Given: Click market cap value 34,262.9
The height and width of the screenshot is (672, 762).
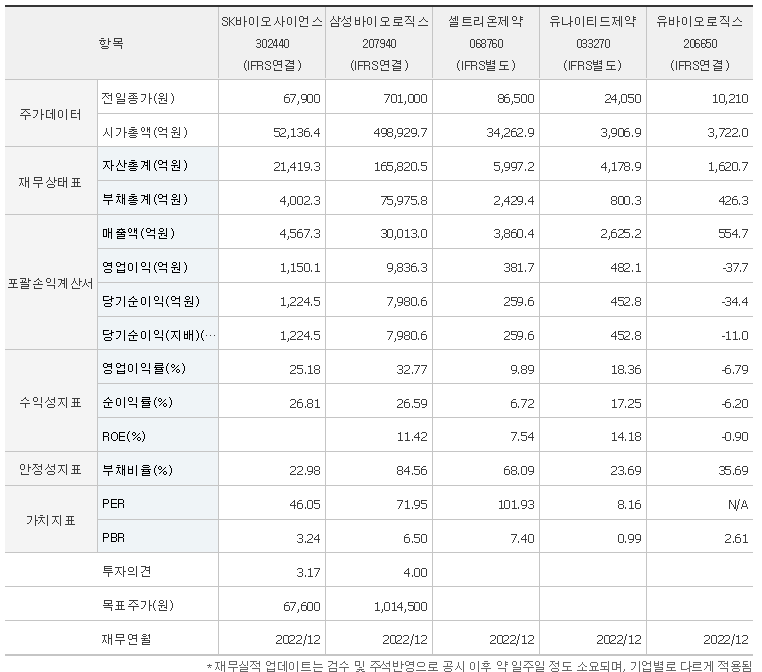Looking at the screenshot, I should click(x=510, y=133).
